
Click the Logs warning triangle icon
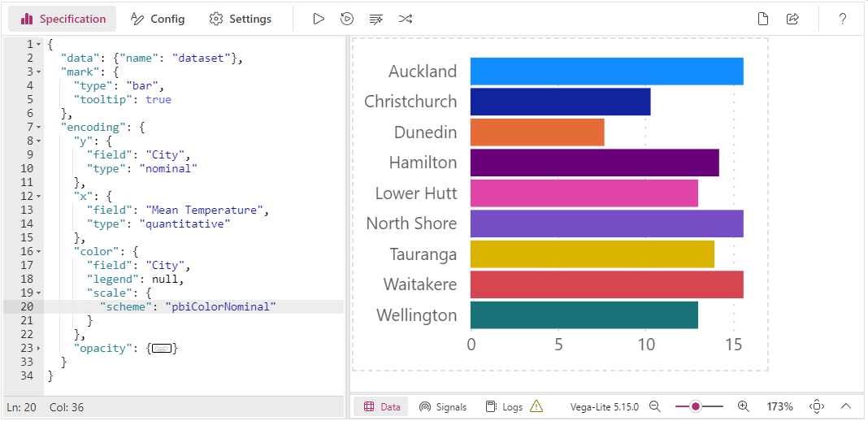tap(536, 406)
